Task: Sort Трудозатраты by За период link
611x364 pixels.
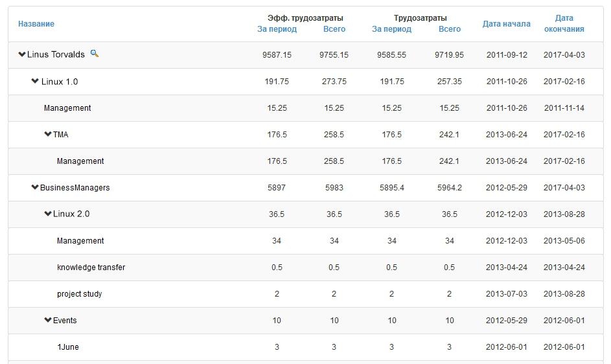Action: click(391, 29)
